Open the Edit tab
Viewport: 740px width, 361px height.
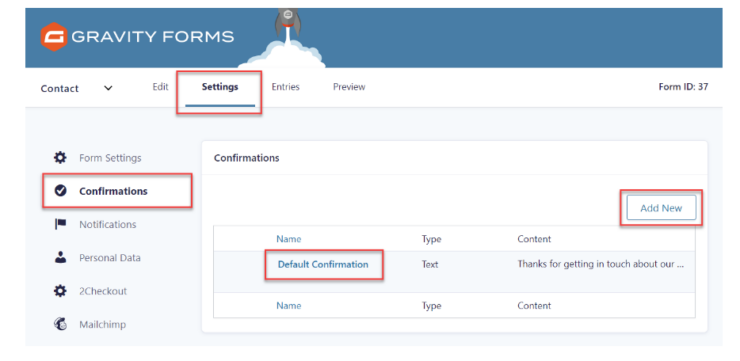point(160,87)
